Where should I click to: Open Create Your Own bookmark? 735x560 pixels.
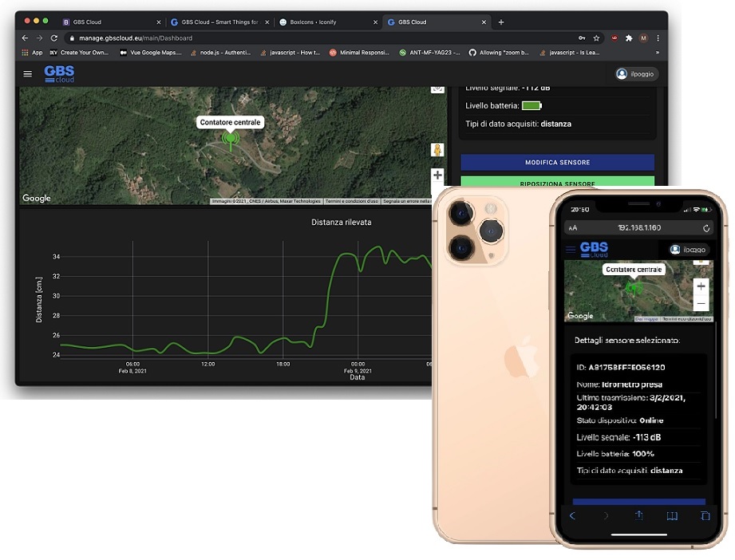(x=79, y=53)
